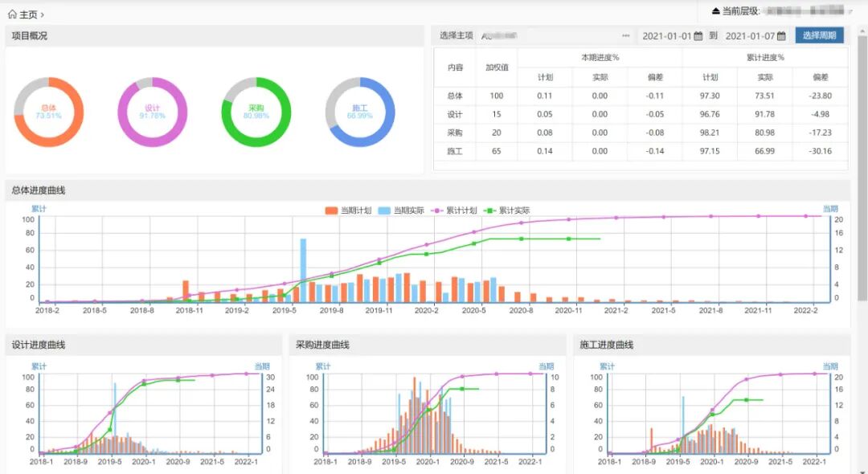Click the weight value 65
This screenshot has height=474, width=868.
click(497, 151)
